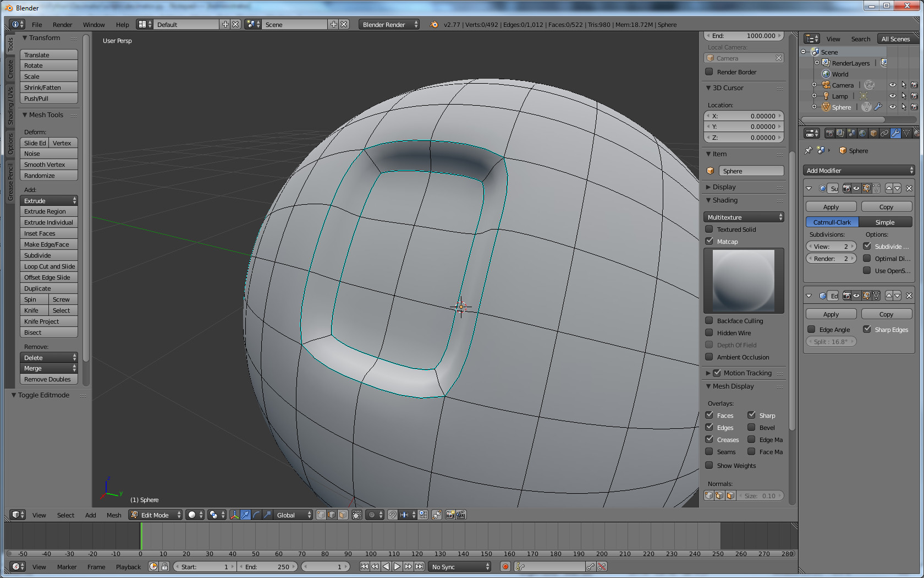Screen dimensions: 924x578
Task: Collapse the Subsurf modifier panel
Action: point(809,188)
